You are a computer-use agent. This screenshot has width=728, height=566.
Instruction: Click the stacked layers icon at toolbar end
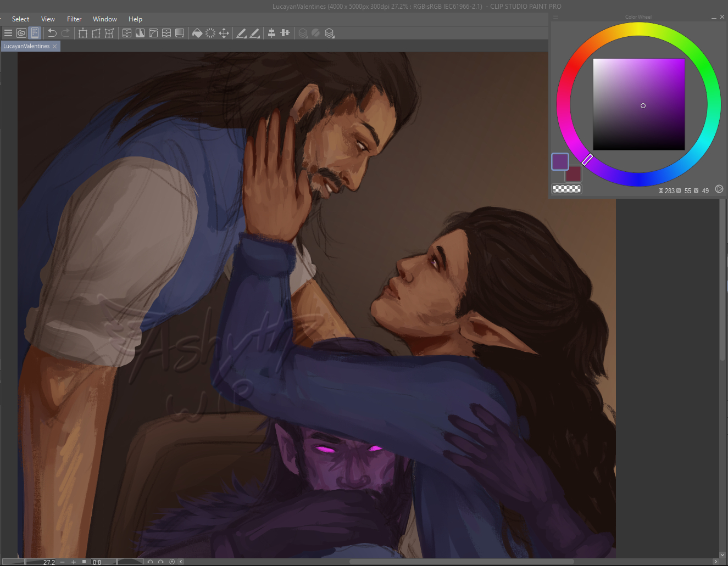(x=330, y=33)
